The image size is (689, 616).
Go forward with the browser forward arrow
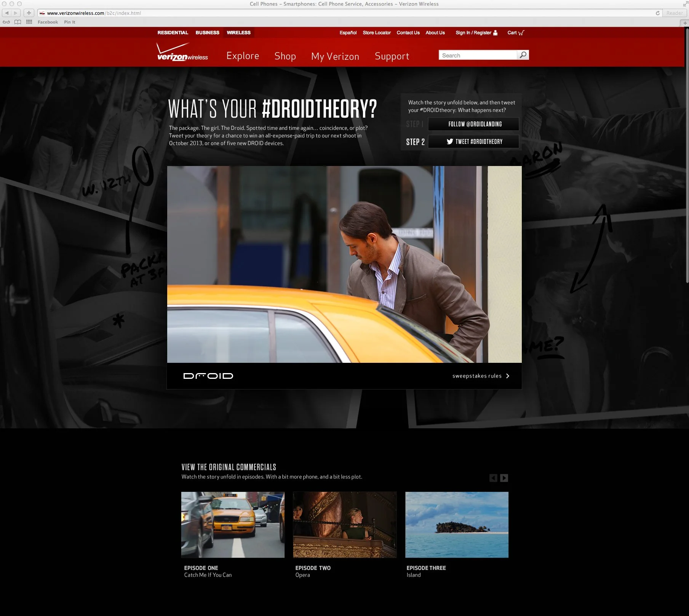coord(16,13)
